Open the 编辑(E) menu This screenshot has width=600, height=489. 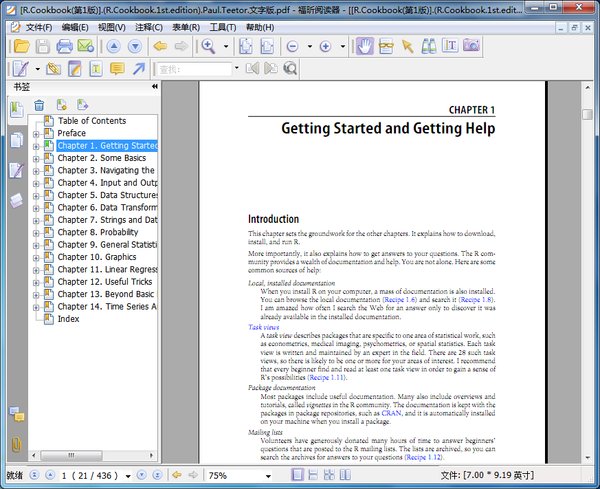75,28
